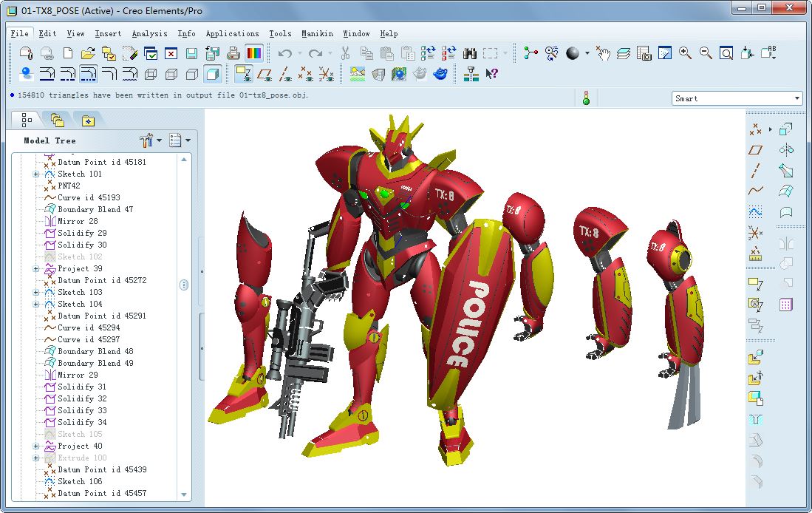This screenshot has width=812, height=513.
Task: Click the Undo arrow icon
Action: [284, 53]
